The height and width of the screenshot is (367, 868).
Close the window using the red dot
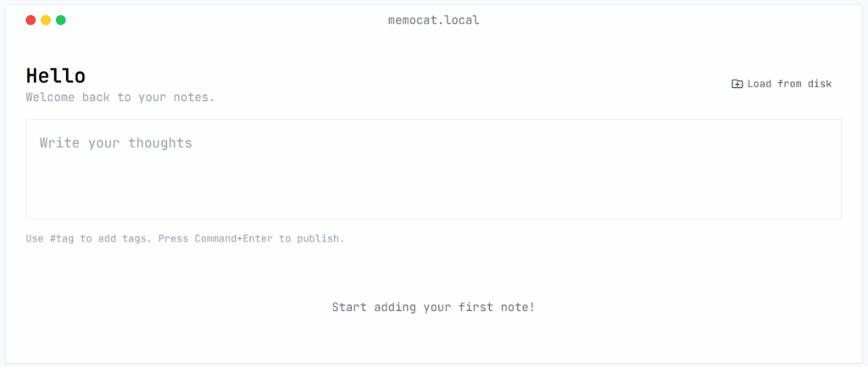point(31,20)
